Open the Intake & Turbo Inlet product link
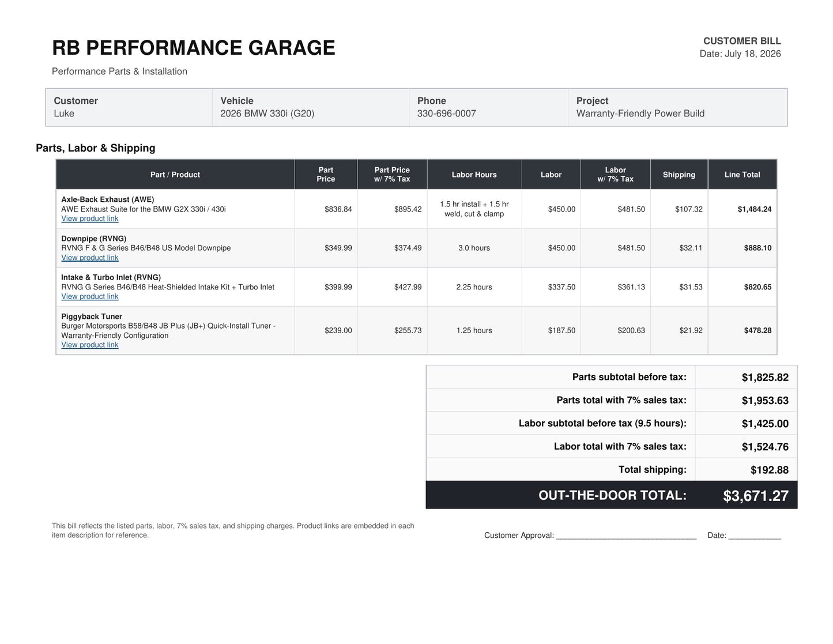Screen dimensions: 833x644 pyautogui.click(x=90, y=296)
